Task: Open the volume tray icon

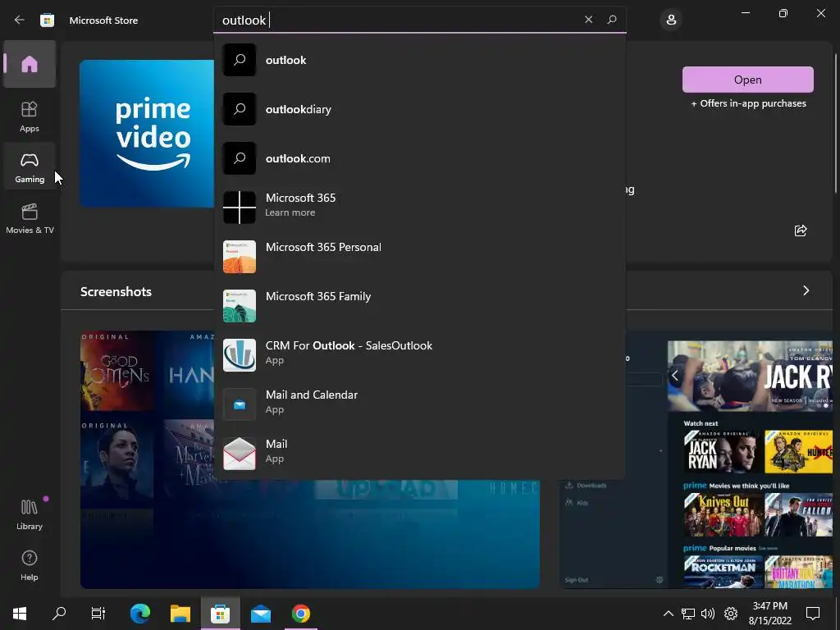Action: pyautogui.click(x=708, y=614)
